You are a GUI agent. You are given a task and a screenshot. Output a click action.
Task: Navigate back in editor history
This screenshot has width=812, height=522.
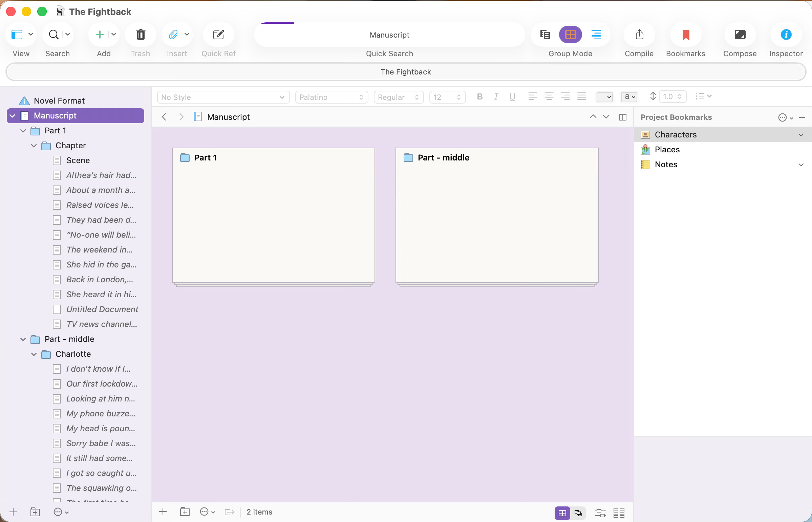point(164,117)
